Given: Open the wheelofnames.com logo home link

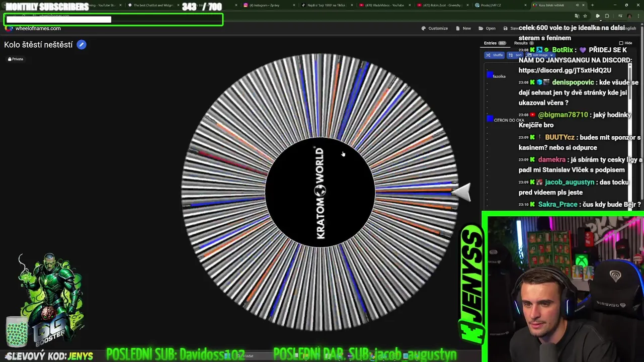Looking at the screenshot, I should pos(33,29).
